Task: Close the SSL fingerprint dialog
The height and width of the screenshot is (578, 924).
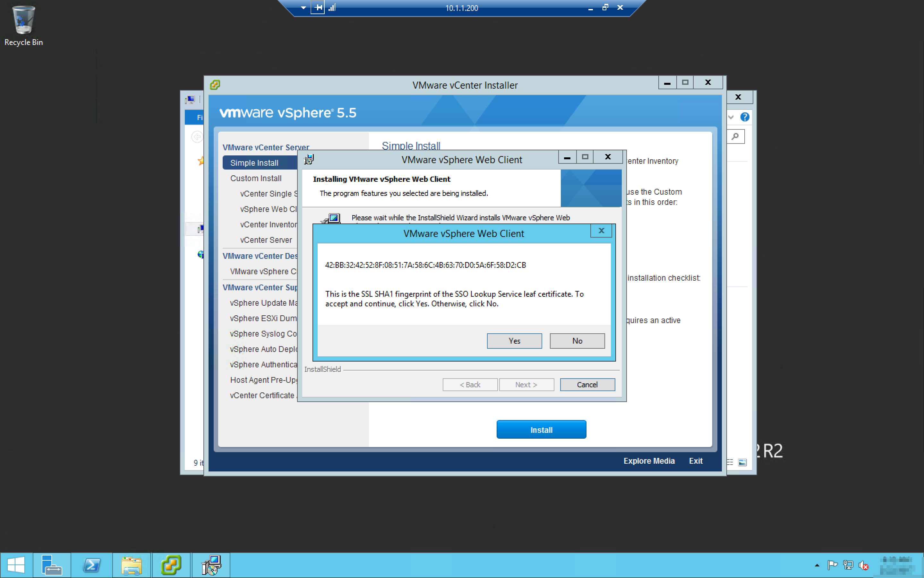Action: (601, 231)
